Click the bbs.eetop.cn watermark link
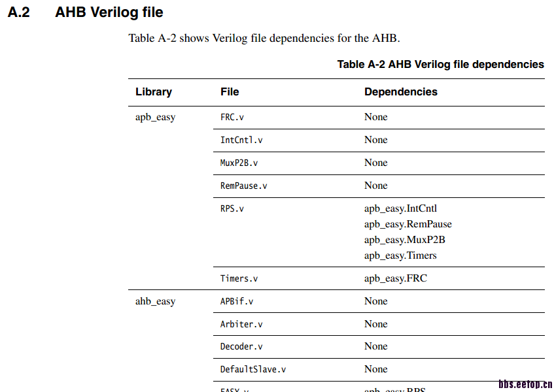 [525, 384]
